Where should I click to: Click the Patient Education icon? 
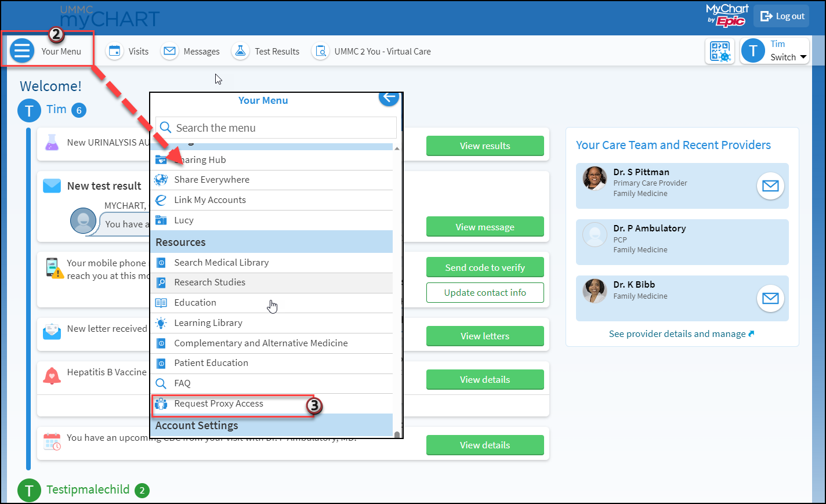pyautogui.click(x=161, y=363)
